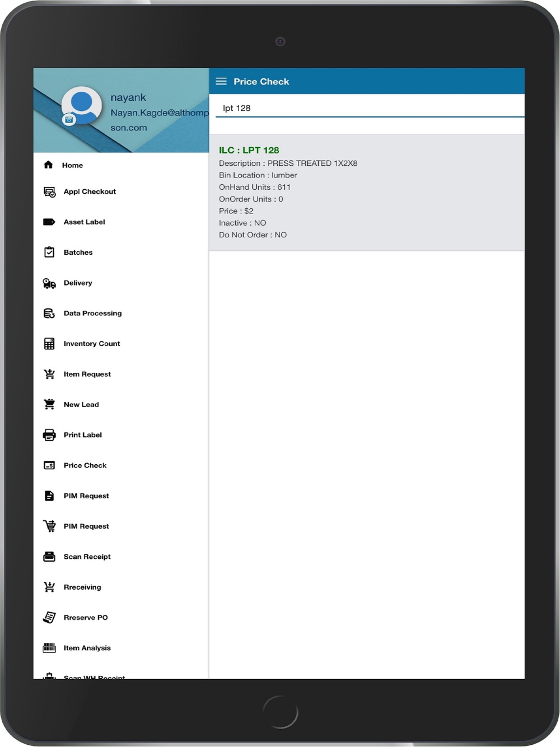
Task: Click the Data Processing database icon
Action: point(49,314)
